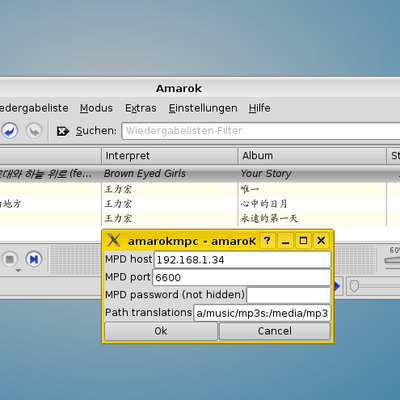Viewport: 400px width, 400px height.
Task: Open the Hilfe menu
Action: (x=259, y=108)
